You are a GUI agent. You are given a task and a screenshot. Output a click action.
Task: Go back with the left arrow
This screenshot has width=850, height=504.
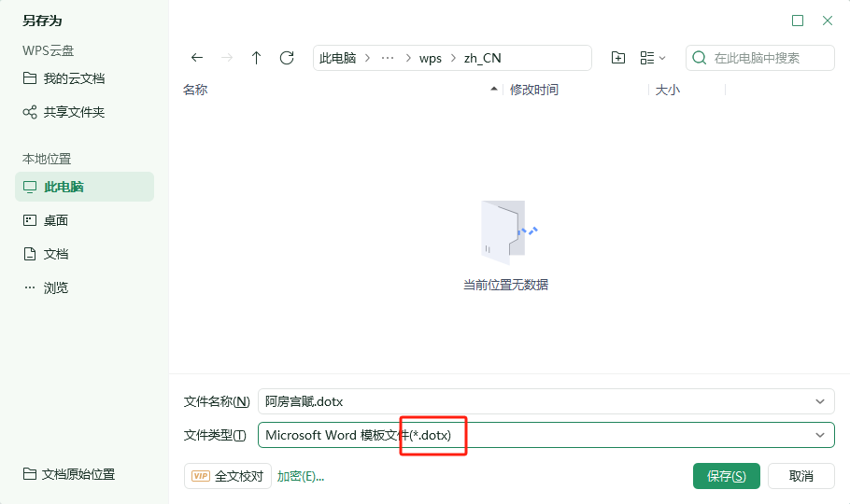point(197,58)
